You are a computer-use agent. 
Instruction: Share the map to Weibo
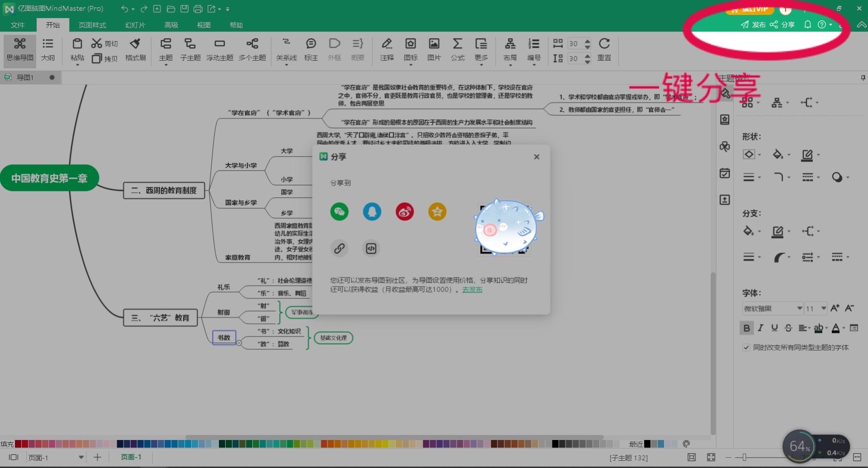(x=404, y=211)
